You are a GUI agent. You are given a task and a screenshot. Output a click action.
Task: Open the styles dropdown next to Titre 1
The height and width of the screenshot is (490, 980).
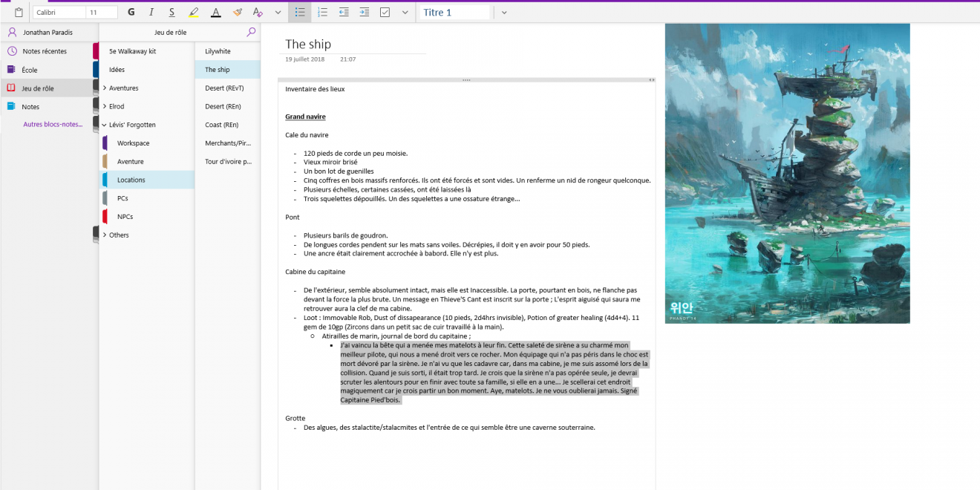[504, 13]
